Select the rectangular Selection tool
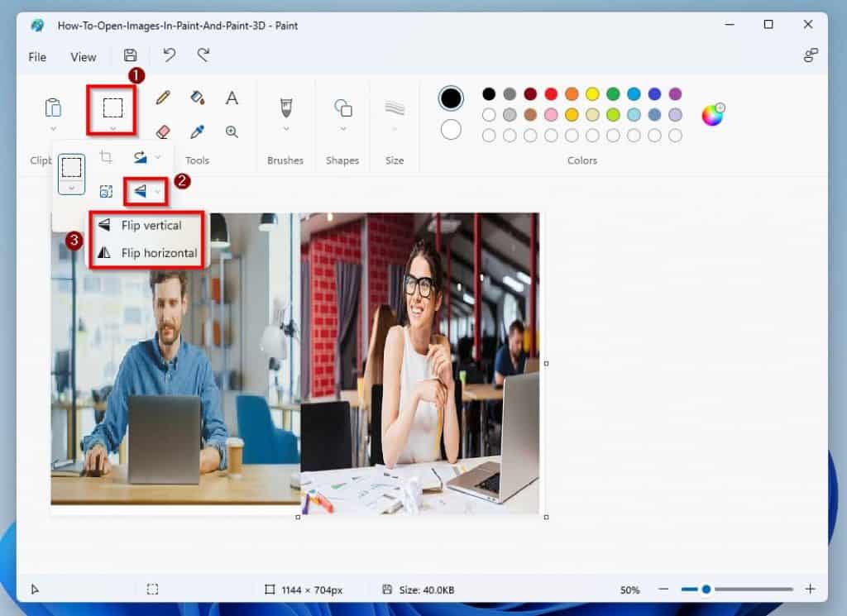Viewport: 847px width, 616px height. [x=112, y=108]
